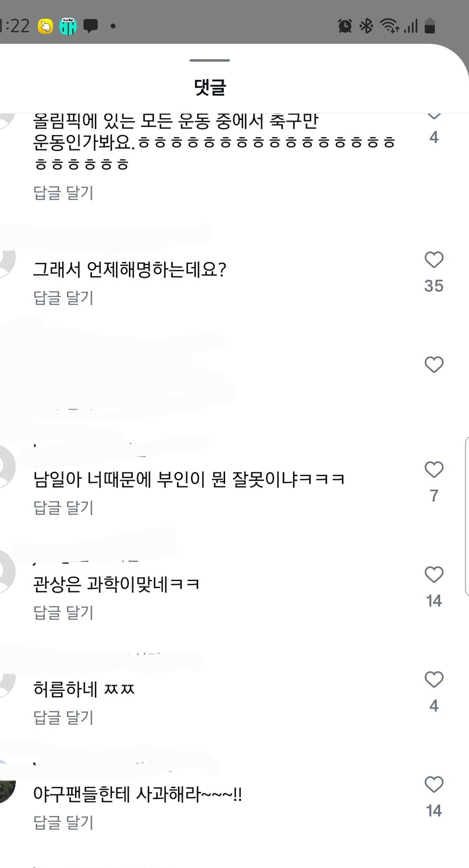The height and width of the screenshot is (868, 469).
Task: Tap "답글 달기" under the 남일아 comment
Action: (x=63, y=507)
